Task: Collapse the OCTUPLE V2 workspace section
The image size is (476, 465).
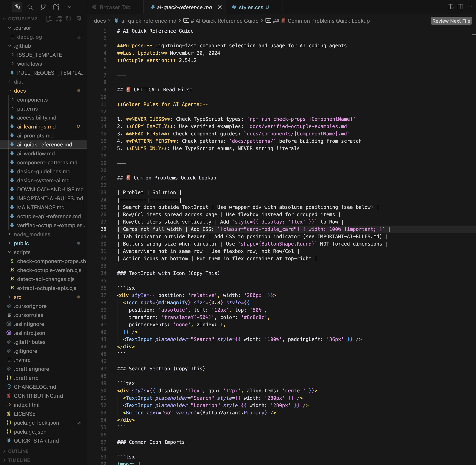Action: pyautogui.click(x=4, y=19)
